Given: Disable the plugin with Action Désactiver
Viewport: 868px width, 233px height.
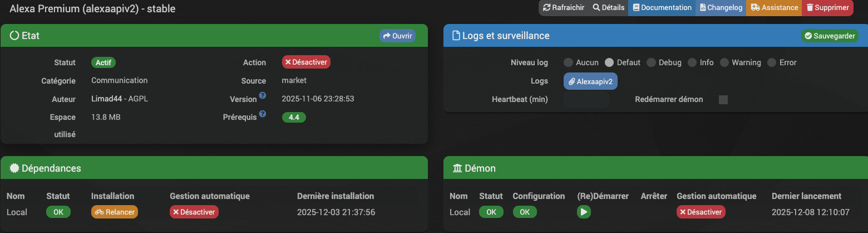Looking at the screenshot, I should point(306,62).
